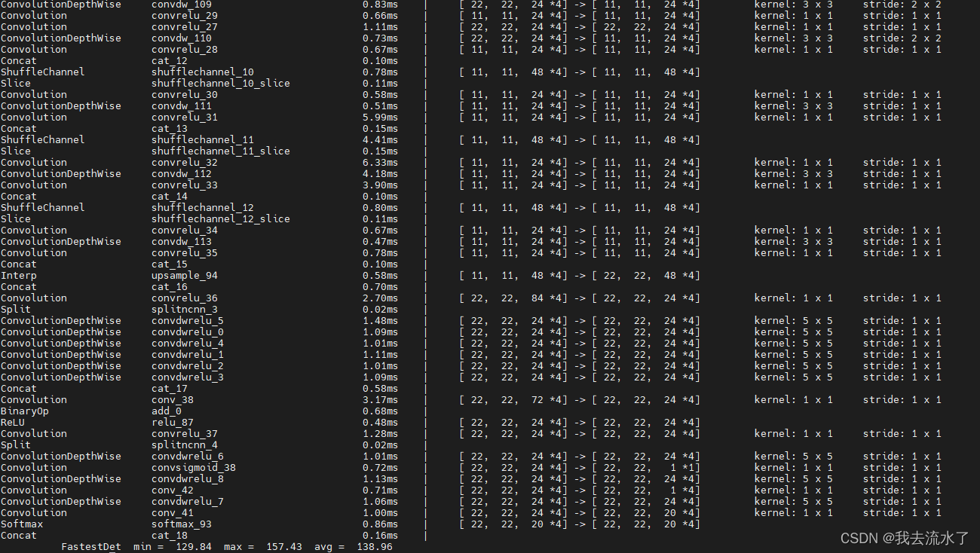Click the 2.70ms timing for convrelu_36

(x=381, y=298)
